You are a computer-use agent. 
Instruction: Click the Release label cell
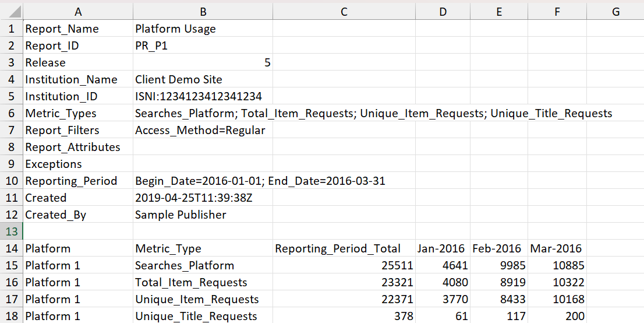[78, 62]
